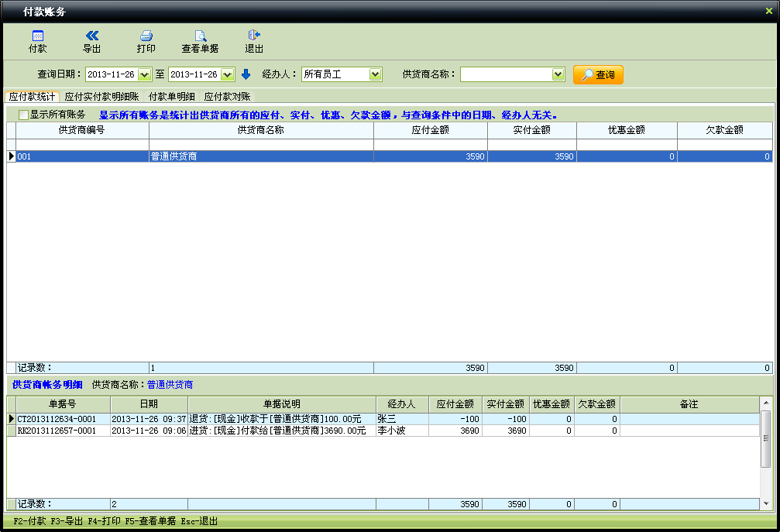Viewport: 780px width, 532px height.
Task: Click the 应付金额 column header
Action: pyautogui.click(x=430, y=130)
